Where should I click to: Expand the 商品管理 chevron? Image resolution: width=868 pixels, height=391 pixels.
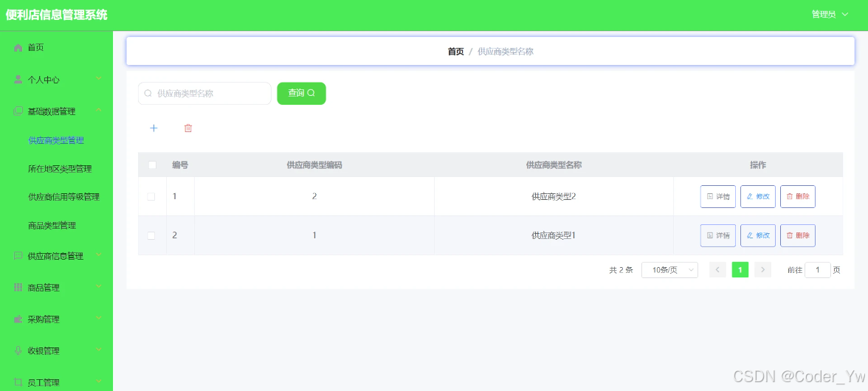tap(99, 286)
